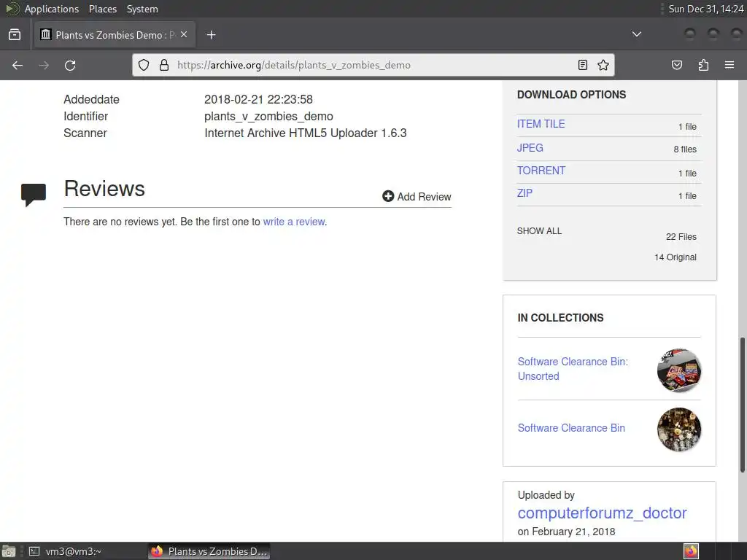Click the on February 21, 2018 text
The height and width of the screenshot is (560, 747).
point(566,532)
